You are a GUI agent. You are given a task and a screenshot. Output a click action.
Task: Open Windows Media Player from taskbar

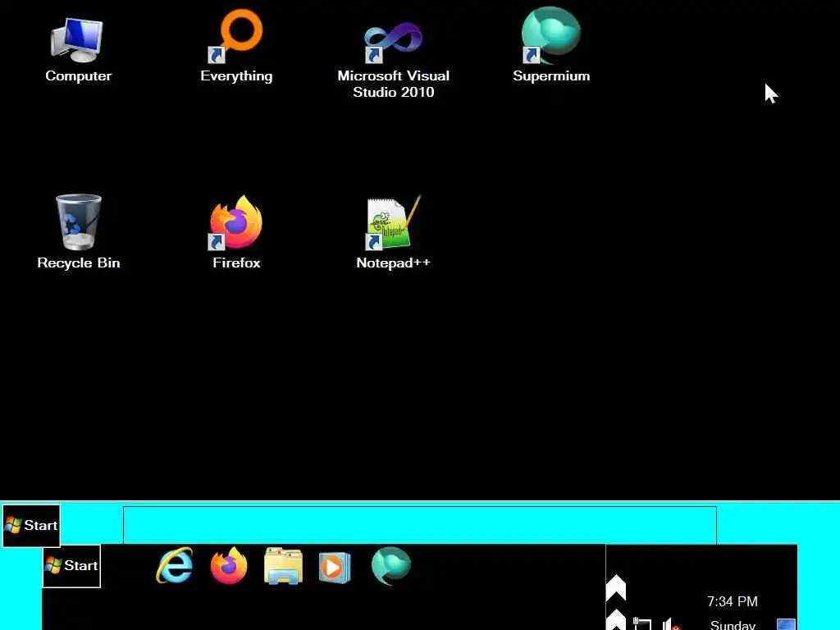coord(335,567)
